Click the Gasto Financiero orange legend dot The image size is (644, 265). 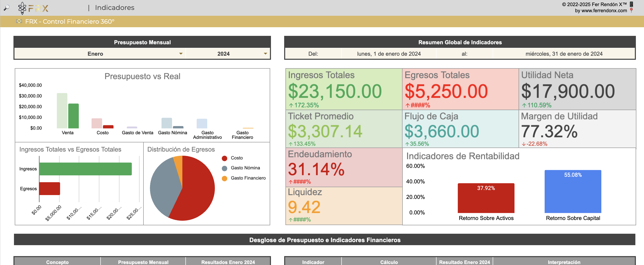tap(224, 178)
